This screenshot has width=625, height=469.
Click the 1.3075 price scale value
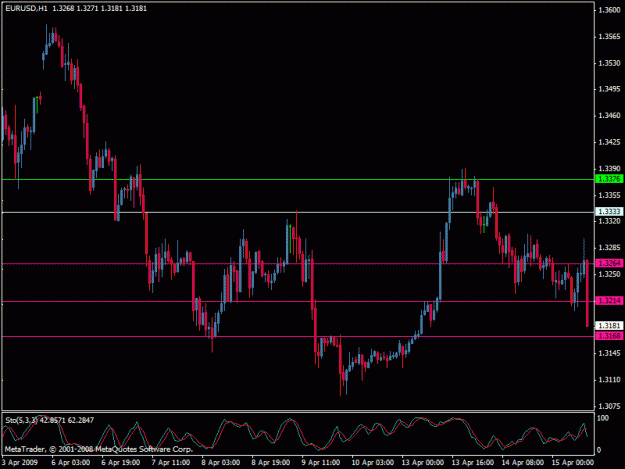coord(609,406)
